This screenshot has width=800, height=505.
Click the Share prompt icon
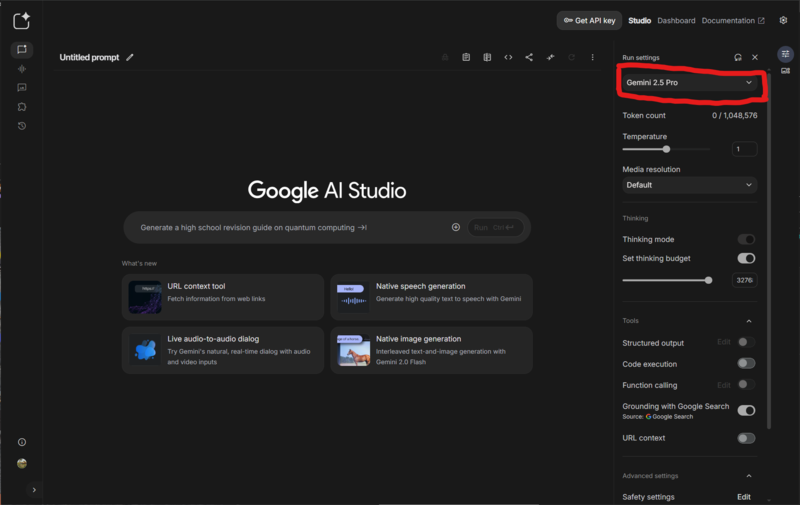529,57
